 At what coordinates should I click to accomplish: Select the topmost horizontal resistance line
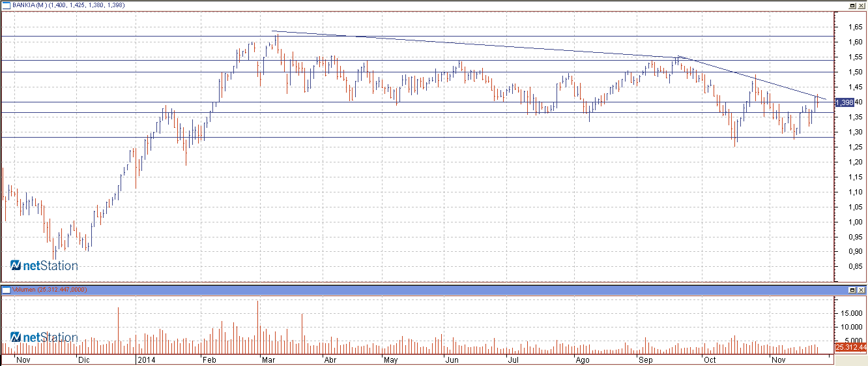pyautogui.click(x=417, y=36)
